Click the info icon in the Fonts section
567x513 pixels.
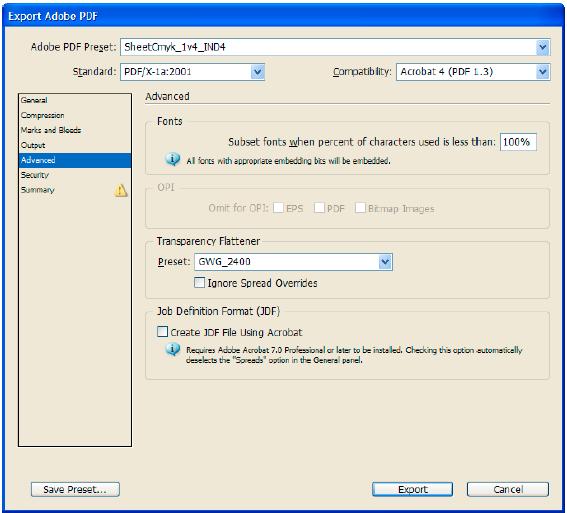click(172, 159)
